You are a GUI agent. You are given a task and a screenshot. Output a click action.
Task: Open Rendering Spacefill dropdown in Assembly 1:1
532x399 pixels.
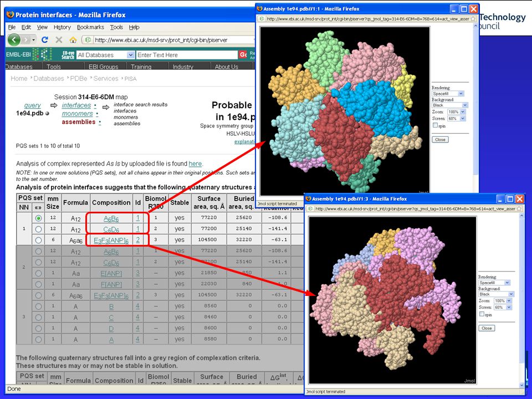point(448,93)
